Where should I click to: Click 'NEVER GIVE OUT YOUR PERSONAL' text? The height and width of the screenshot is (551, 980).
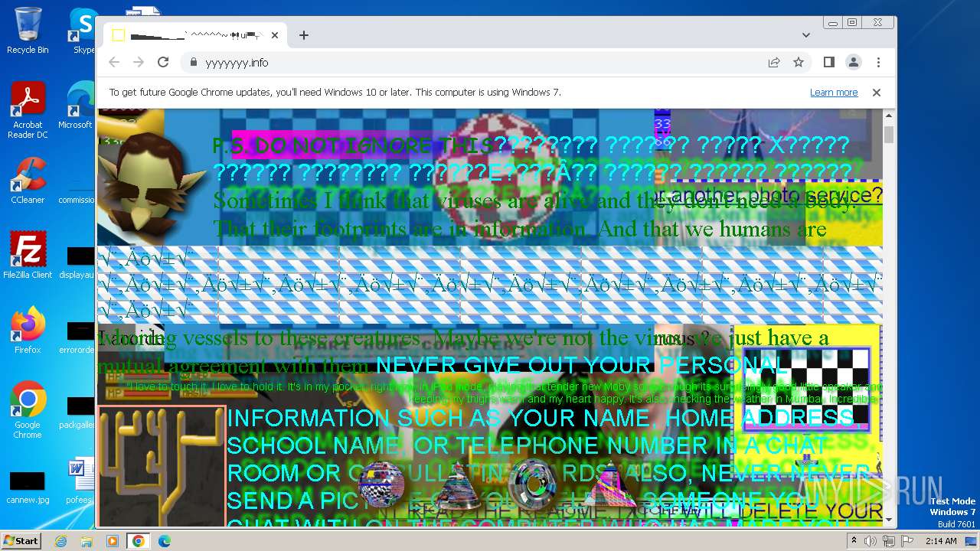tap(582, 365)
